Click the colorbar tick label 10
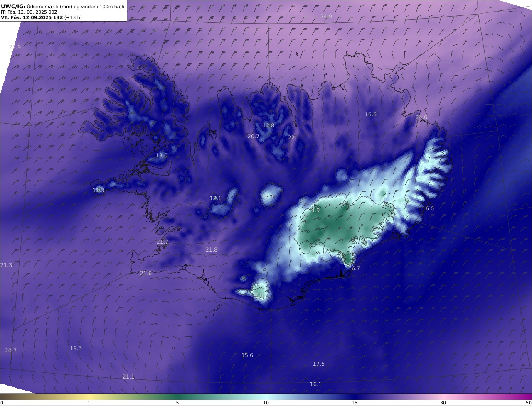The width and height of the screenshot is (532, 406). click(x=266, y=403)
